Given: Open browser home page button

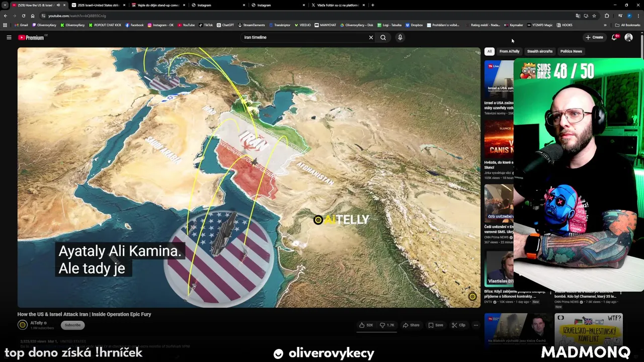Looking at the screenshot, I should 33,16.
